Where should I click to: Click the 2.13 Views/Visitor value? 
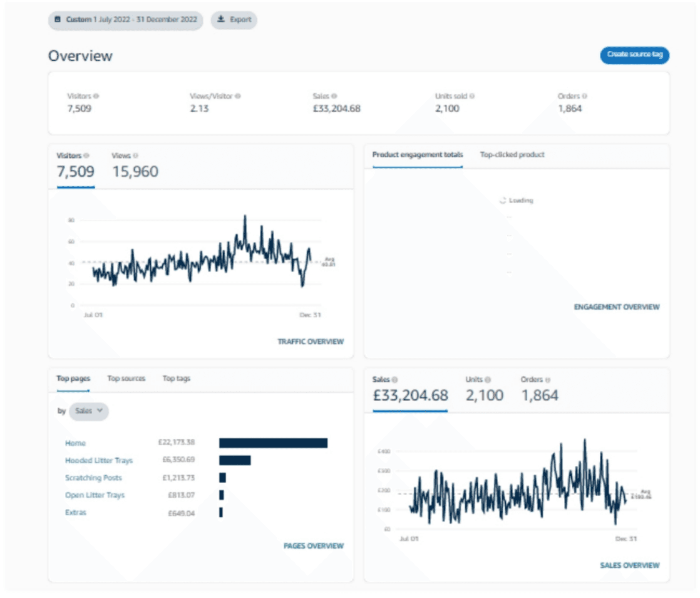(x=199, y=109)
